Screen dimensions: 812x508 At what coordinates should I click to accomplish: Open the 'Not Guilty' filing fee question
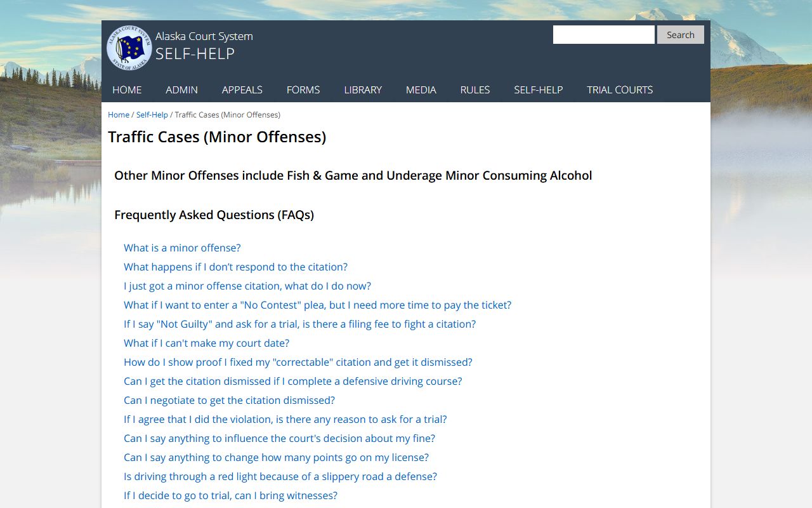[x=299, y=324]
